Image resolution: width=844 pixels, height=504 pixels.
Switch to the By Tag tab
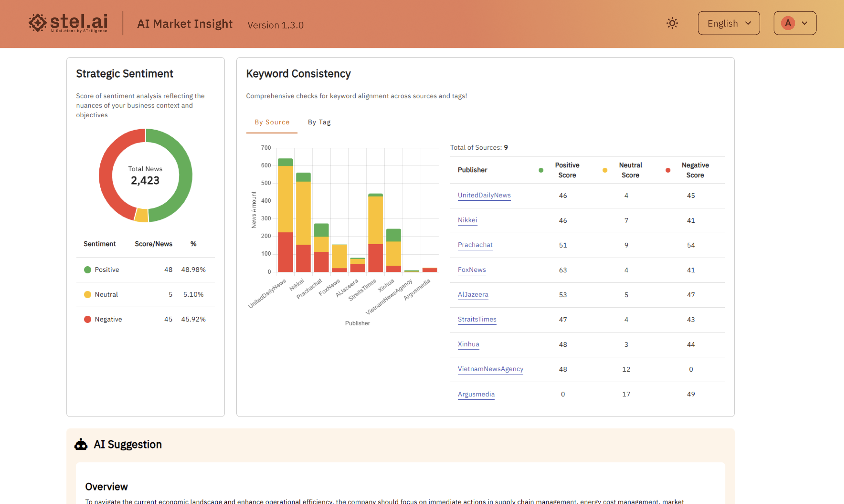point(319,122)
